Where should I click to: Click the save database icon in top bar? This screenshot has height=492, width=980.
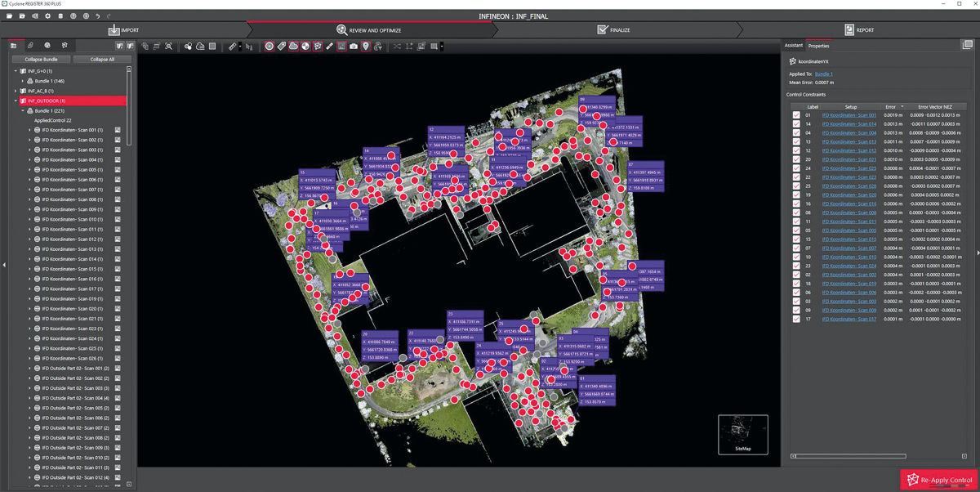(60, 16)
